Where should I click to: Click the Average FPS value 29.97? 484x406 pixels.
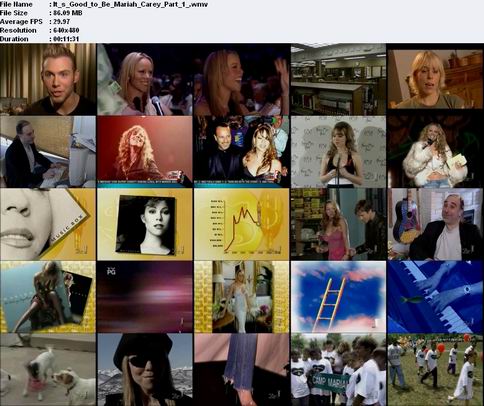pyautogui.click(x=62, y=22)
